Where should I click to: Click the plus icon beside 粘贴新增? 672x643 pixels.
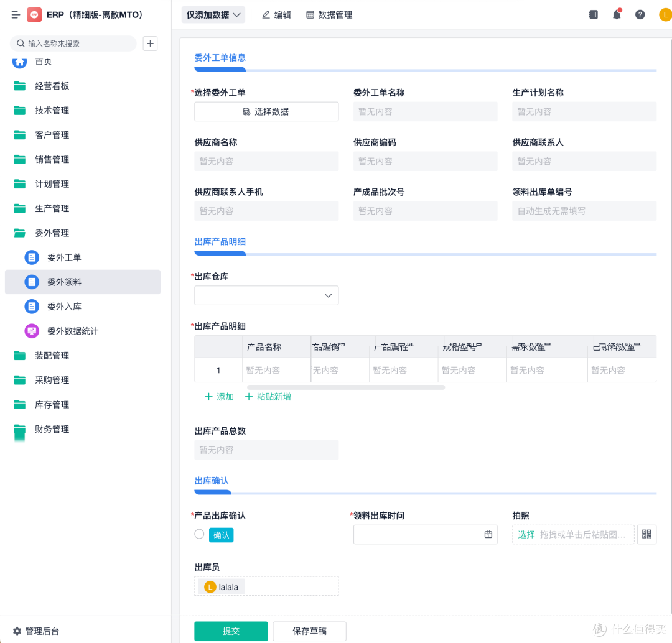point(248,397)
